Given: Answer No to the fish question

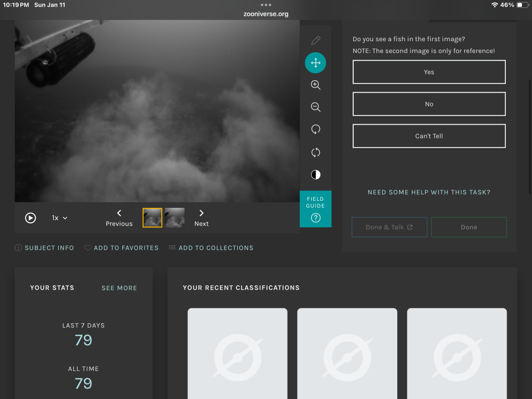Looking at the screenshot, I should 429,104.
